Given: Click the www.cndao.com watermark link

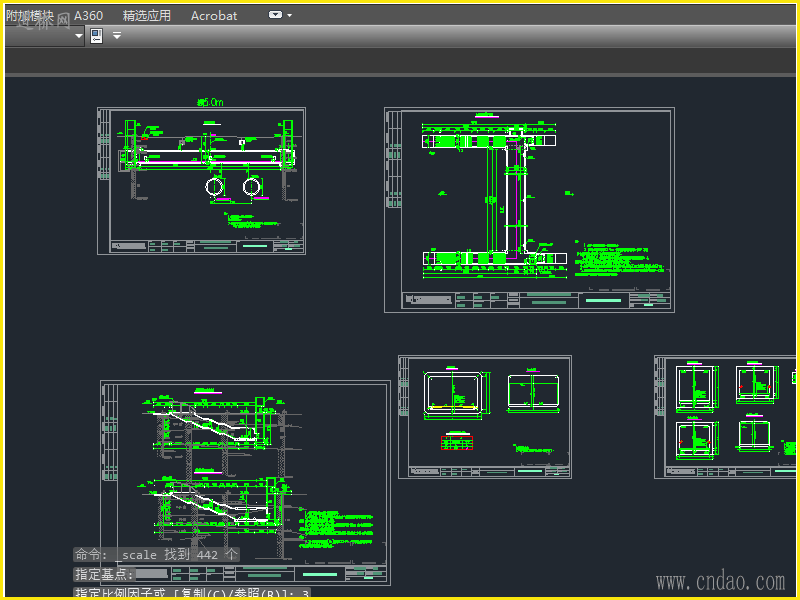Looking at the screenshot, I should coord(720,581).
